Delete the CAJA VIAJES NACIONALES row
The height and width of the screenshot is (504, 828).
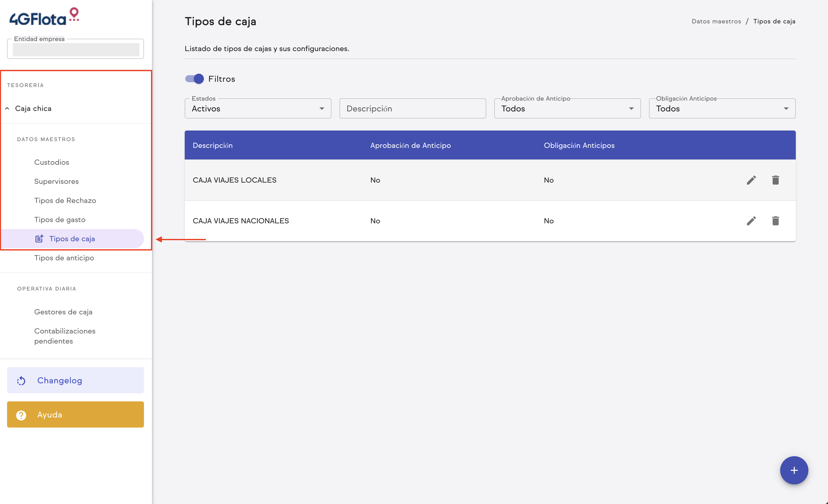[x=775, y=221]
